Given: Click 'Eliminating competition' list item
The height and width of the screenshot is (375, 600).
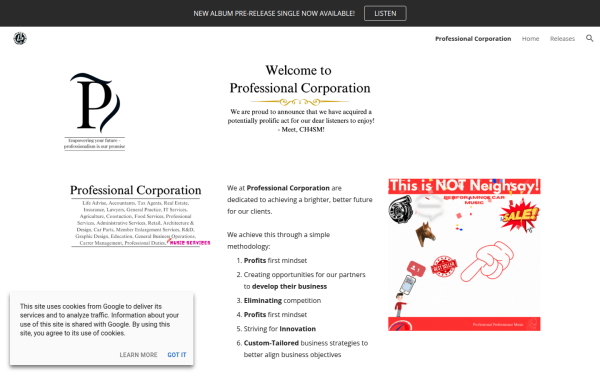Looking at the screenshot, I should (x=282, y=300).
